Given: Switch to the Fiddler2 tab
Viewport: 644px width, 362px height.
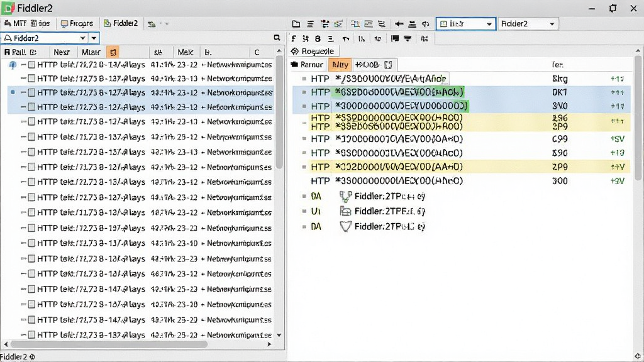Looking at the screenshot, I should pos(121,23).
